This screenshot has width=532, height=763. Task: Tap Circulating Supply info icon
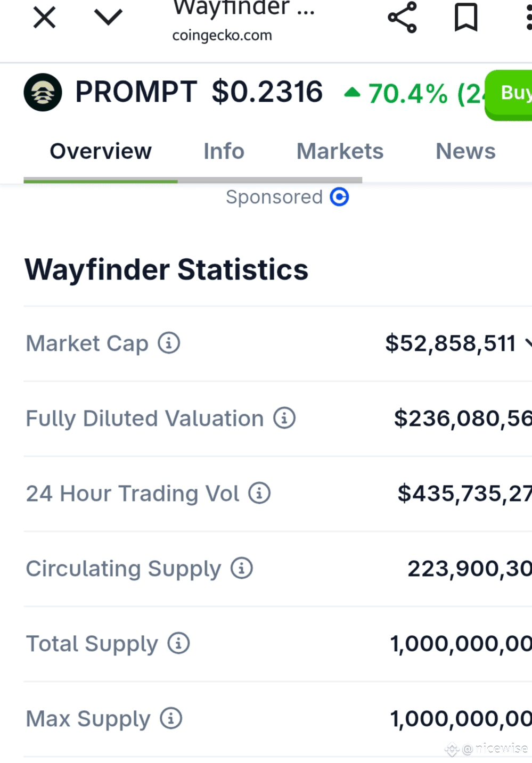[241, 568]
